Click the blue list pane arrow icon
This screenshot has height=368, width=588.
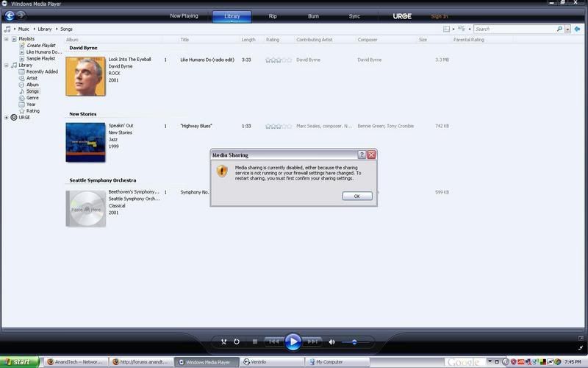(x=577, y=29)
